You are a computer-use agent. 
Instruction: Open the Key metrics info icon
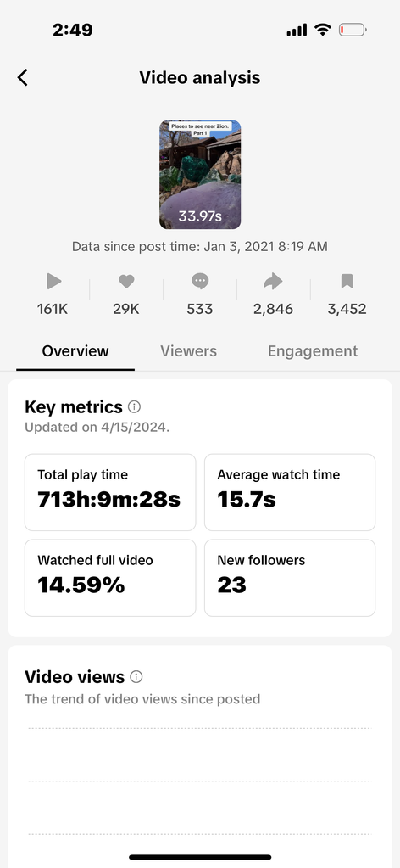pyautogui.click(x=135, y=407)
